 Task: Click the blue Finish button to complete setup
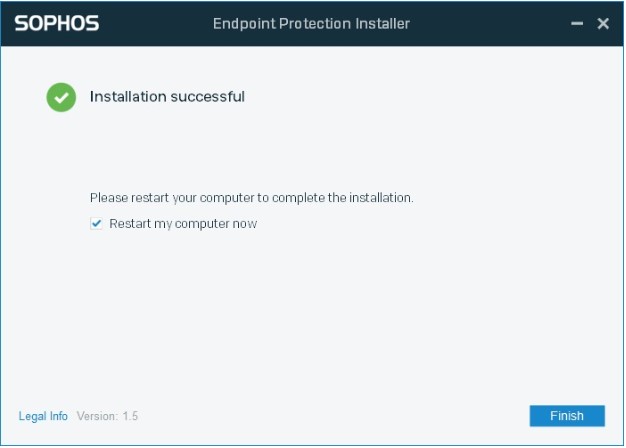click(567, 416)
